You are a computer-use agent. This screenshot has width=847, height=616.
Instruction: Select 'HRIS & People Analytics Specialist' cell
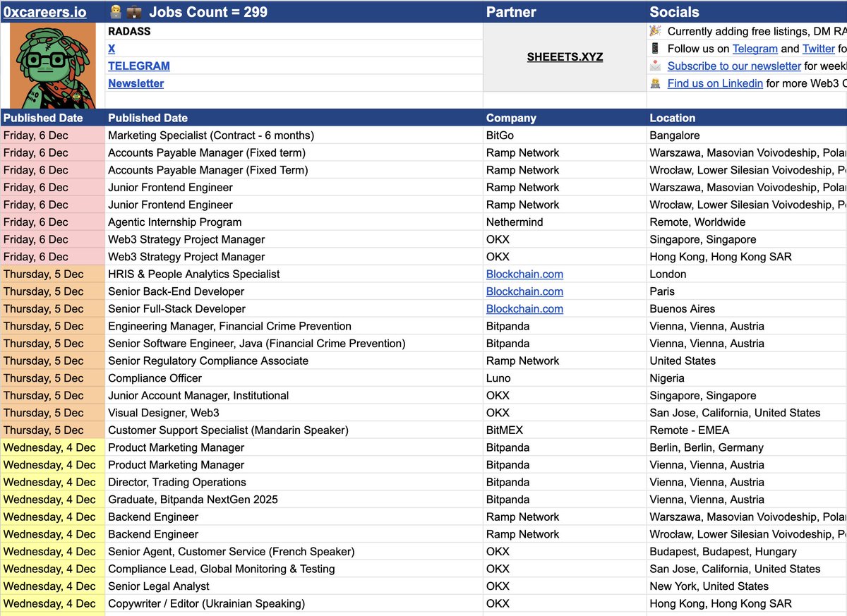(294, 274)
